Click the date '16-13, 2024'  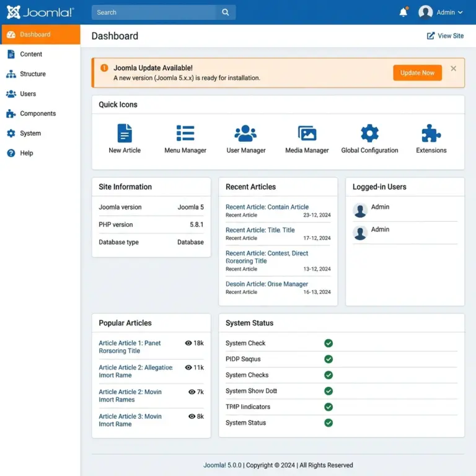(317, 292)
